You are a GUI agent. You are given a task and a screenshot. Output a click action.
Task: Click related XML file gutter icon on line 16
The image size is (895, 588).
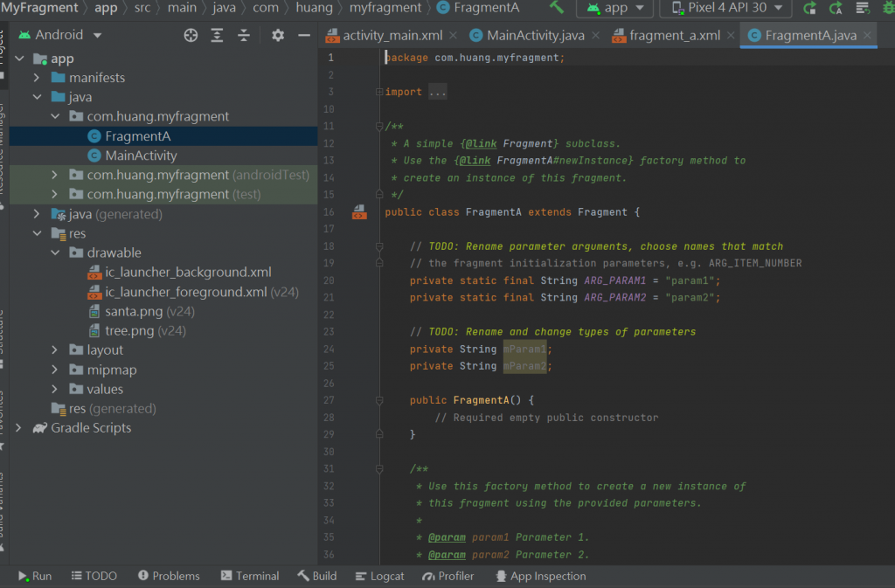pos(359,211)
